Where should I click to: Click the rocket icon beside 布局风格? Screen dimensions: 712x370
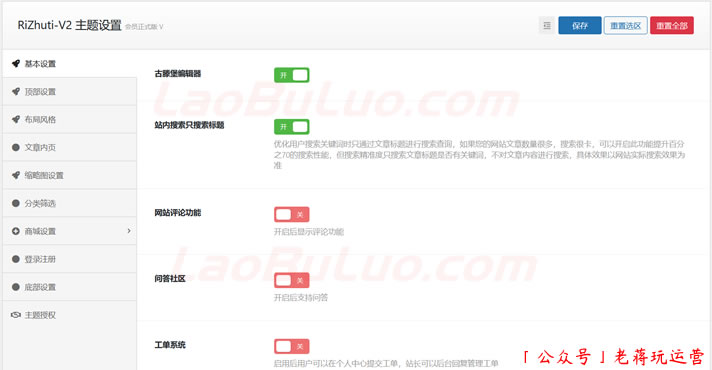(x=16, y=119)
